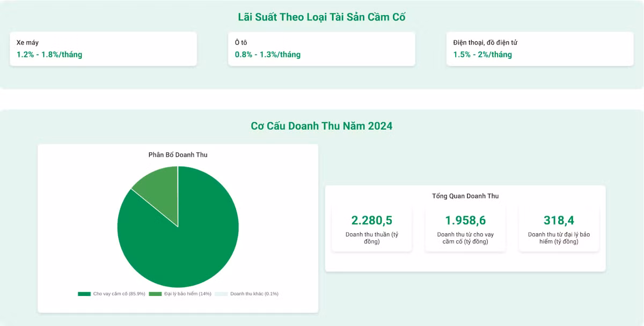Click the 'Phân Bổ Doanh Thu' chart title
The height and width of the screenshot is (326, 644).
pos(178,155)
